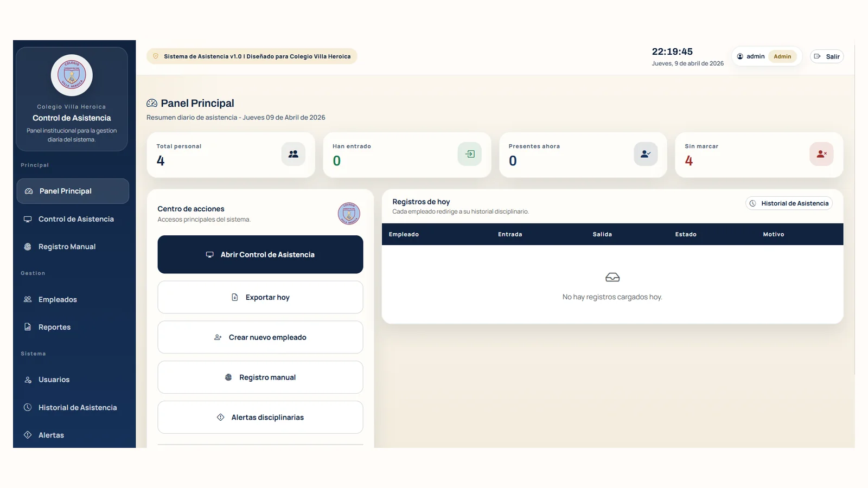Screen dimensions: 868x488
Task: Click Crear nuevo empleado button
Action: (x=260, y=337)
